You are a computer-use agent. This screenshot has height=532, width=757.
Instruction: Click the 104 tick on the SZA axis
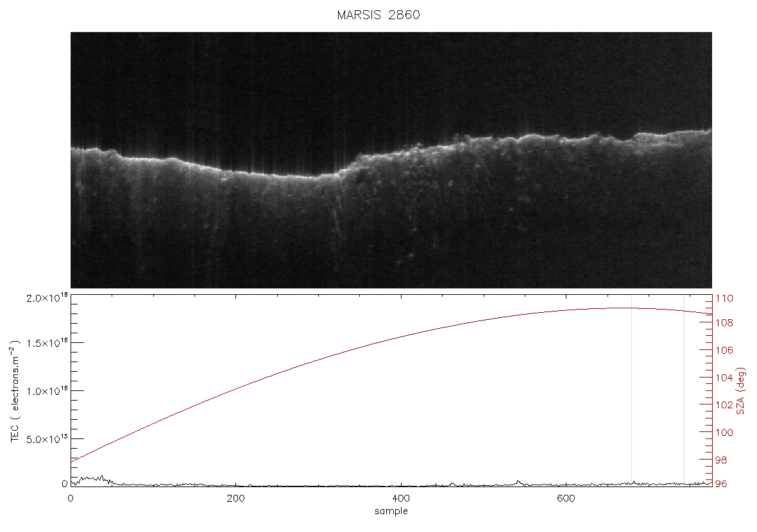pos(724,378)
